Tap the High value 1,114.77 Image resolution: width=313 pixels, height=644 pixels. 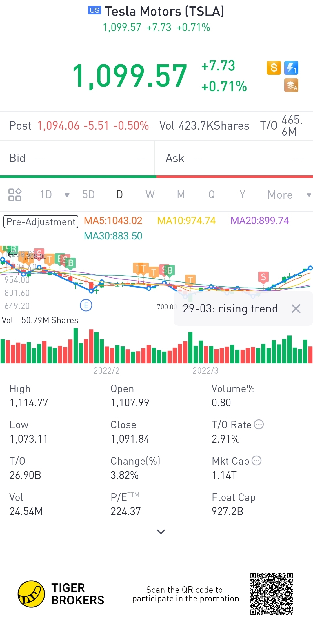[29, 403]
